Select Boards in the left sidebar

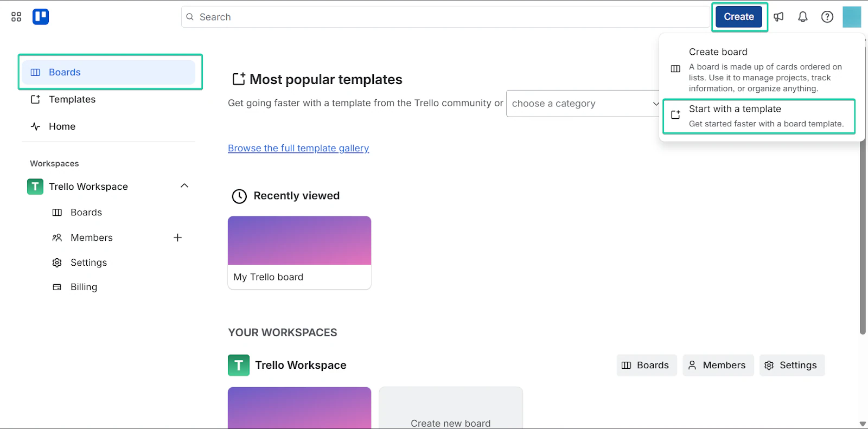tap(108, 72)
